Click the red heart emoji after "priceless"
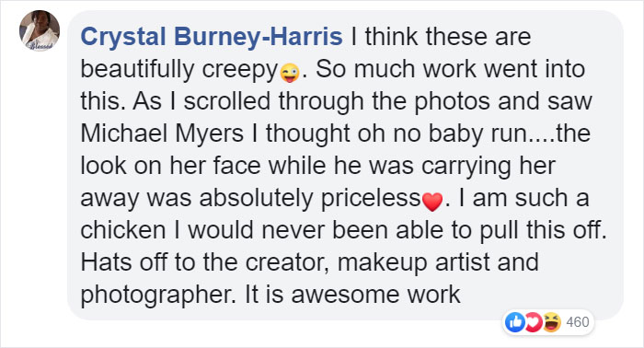The image size is (644, 348). pyautogui.click(x=432, y=202)
